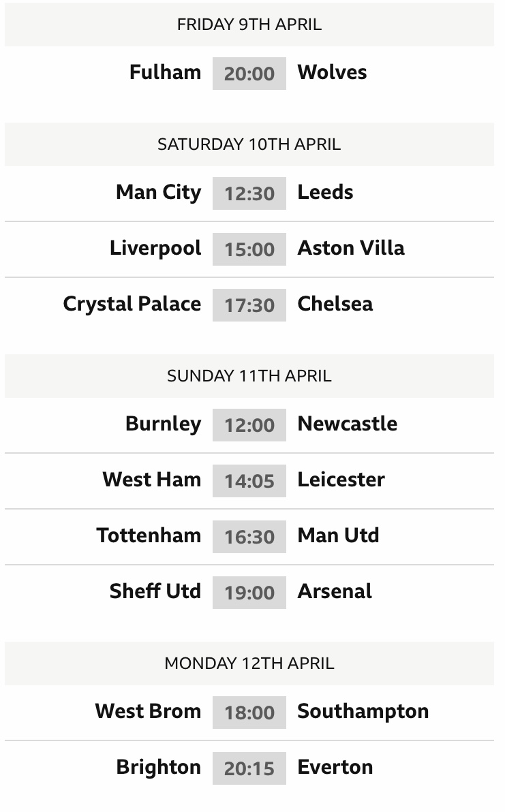Viewport: 505px width, 812px height.
Task: Click the Southampton team name
Action: pyautogui.click(x=363, y=712)
